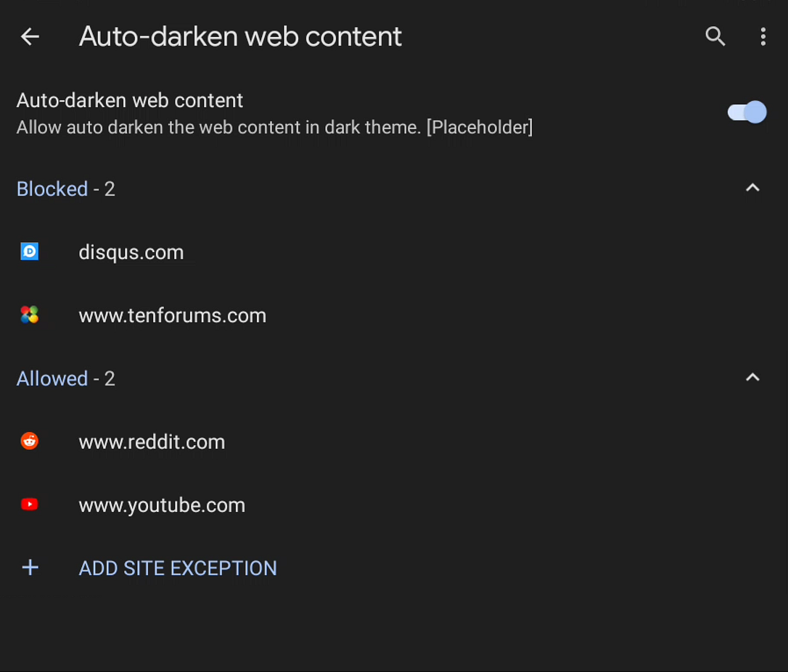Click the Disqus favicon icon

(x=29, y=252)
